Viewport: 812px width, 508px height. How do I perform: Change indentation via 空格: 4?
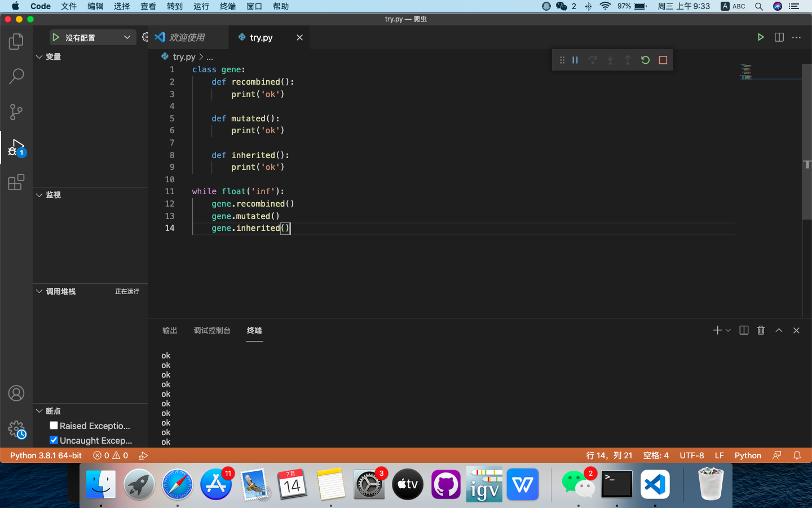[656, 456]
